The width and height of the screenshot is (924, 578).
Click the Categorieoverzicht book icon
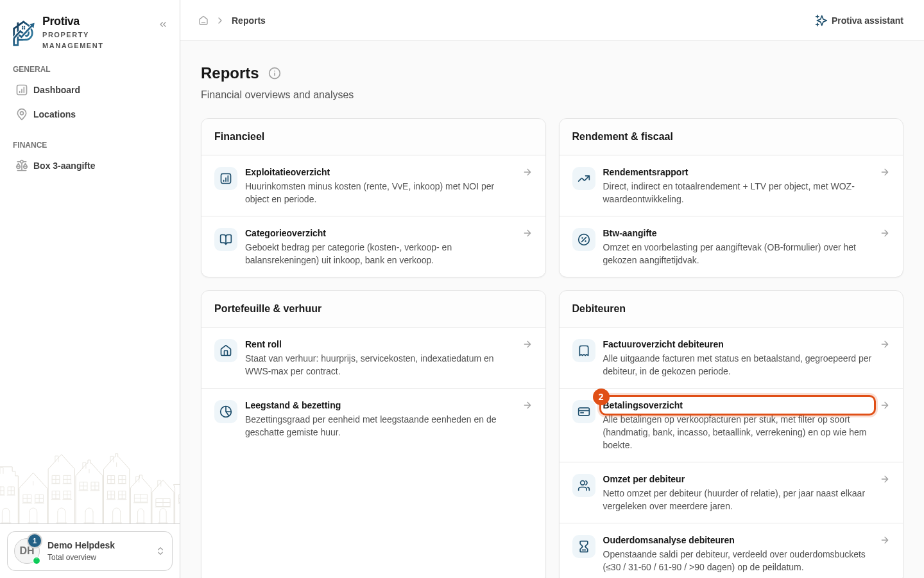[x=226, y=240]
